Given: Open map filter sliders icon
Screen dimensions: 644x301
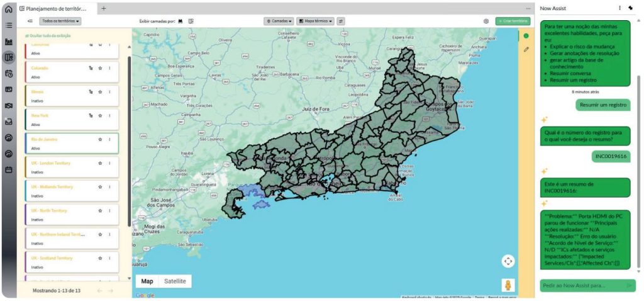Looking at the screenshot, I should pos(341,21).
